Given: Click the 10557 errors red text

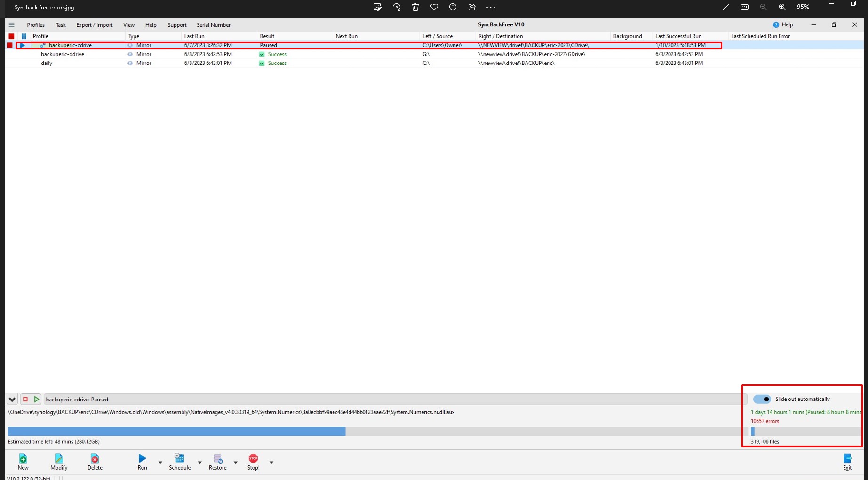Looking at the screenshot, I should (x=765, y=421).
